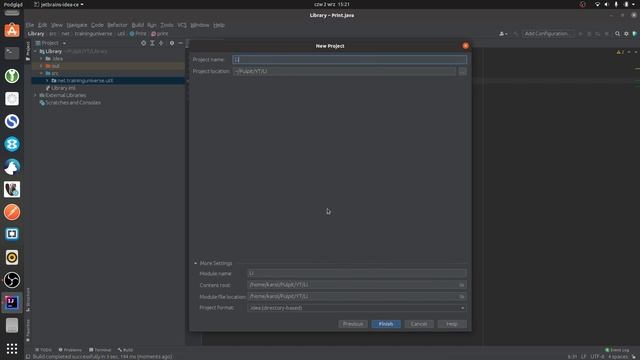Expand the .idea folder node
The height and width of the screenshot is (360, 640).
click(41, 59)
